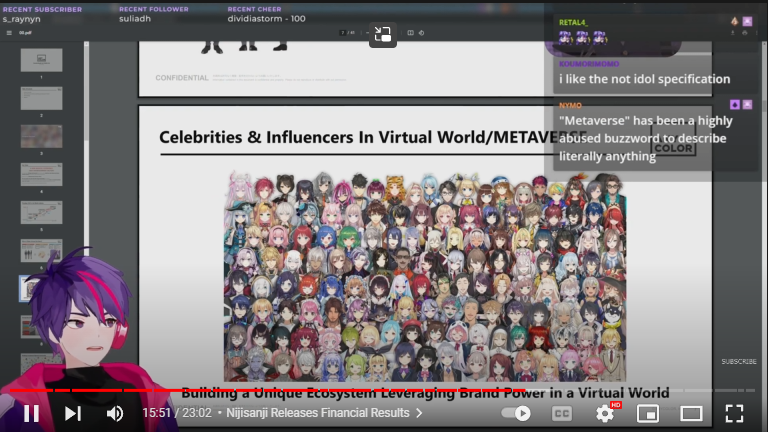Click the PDF page number field
This screenshot has width=768, height=432.
[343, 33]
